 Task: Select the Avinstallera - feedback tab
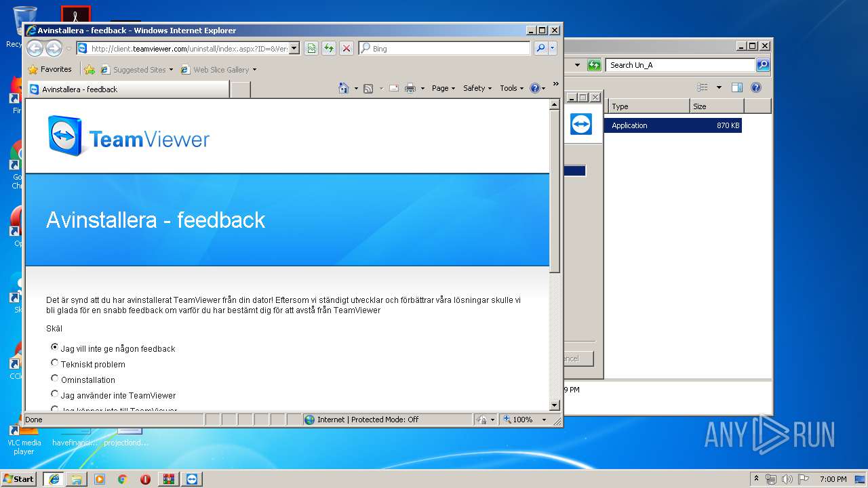127,89
